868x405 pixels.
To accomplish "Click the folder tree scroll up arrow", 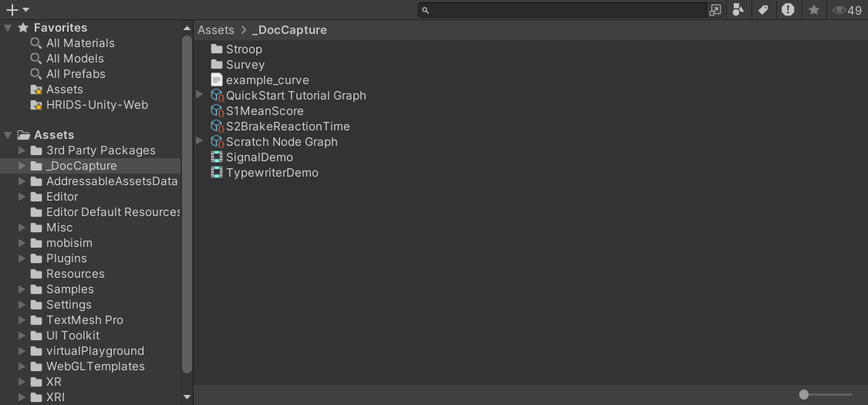I will (x=187, y=29).
